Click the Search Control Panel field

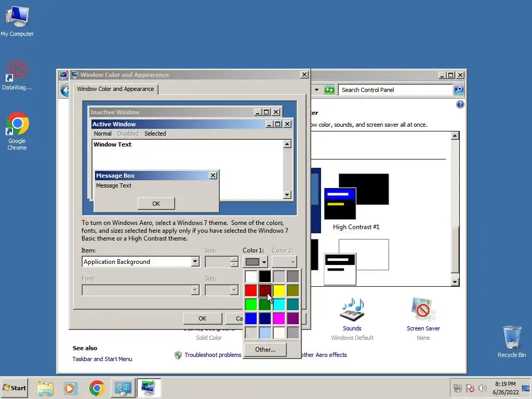point(395,90)
